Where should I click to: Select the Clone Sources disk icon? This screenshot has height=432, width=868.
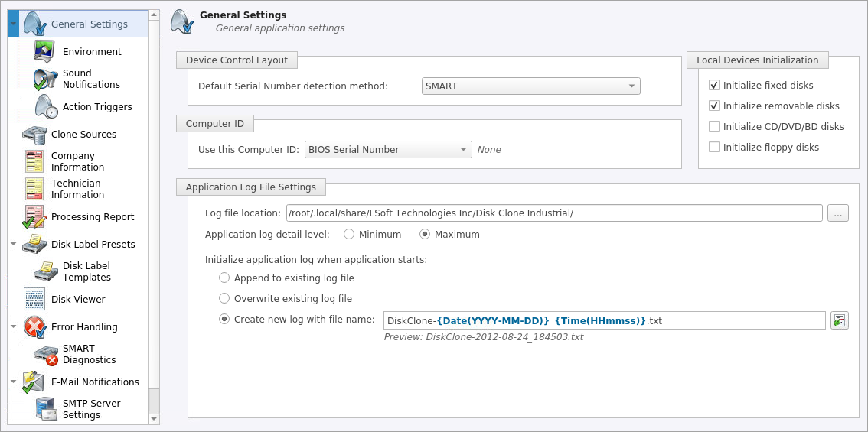[x=34, y=135]
